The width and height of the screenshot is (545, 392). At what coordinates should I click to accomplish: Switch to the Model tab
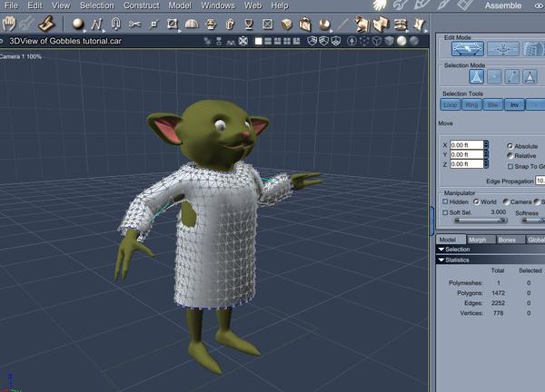(451, 240)
